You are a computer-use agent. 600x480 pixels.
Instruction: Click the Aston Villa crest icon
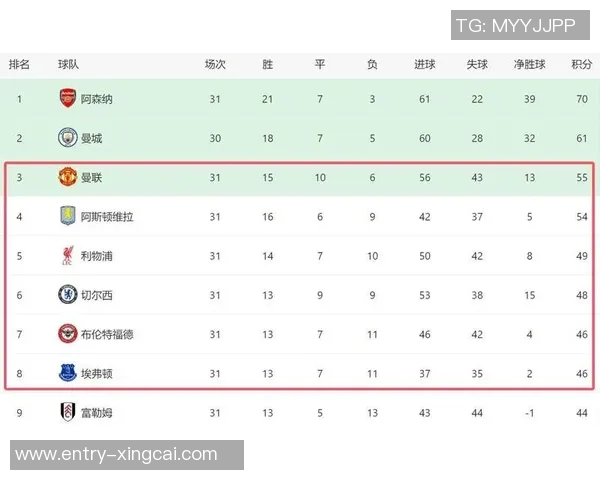tap(67, 216)
